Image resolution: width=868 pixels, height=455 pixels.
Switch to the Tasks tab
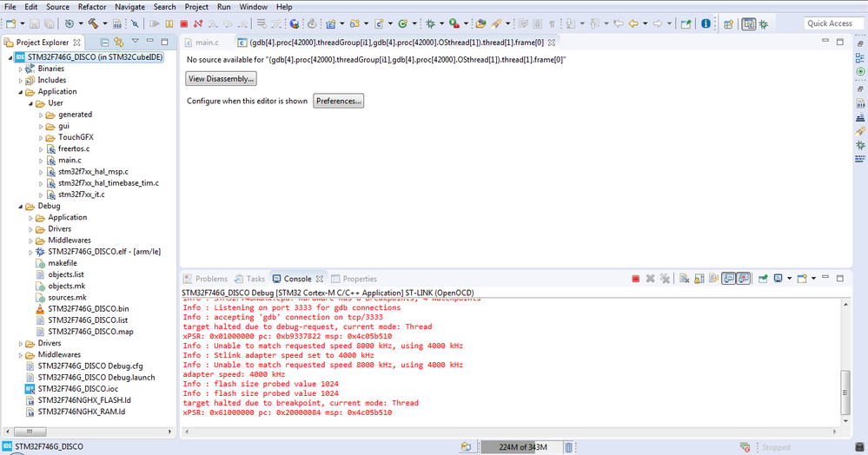tap(249, 279)
